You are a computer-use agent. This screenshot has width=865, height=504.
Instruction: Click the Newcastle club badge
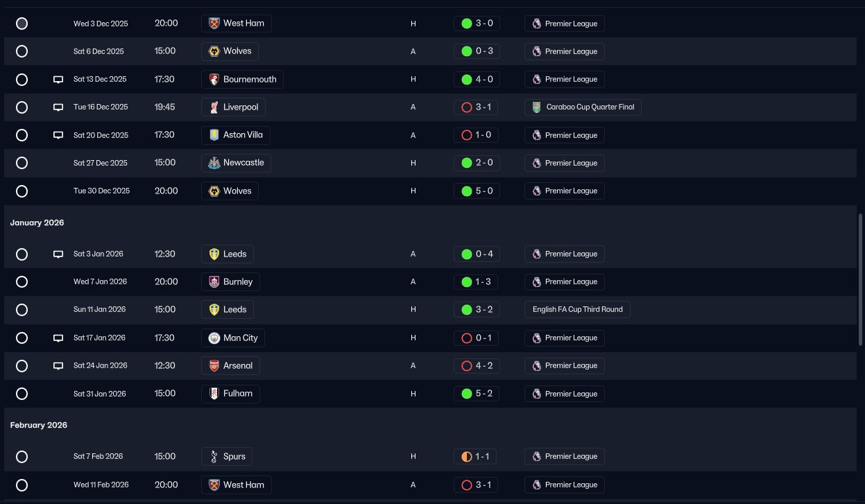click(214, 163)
